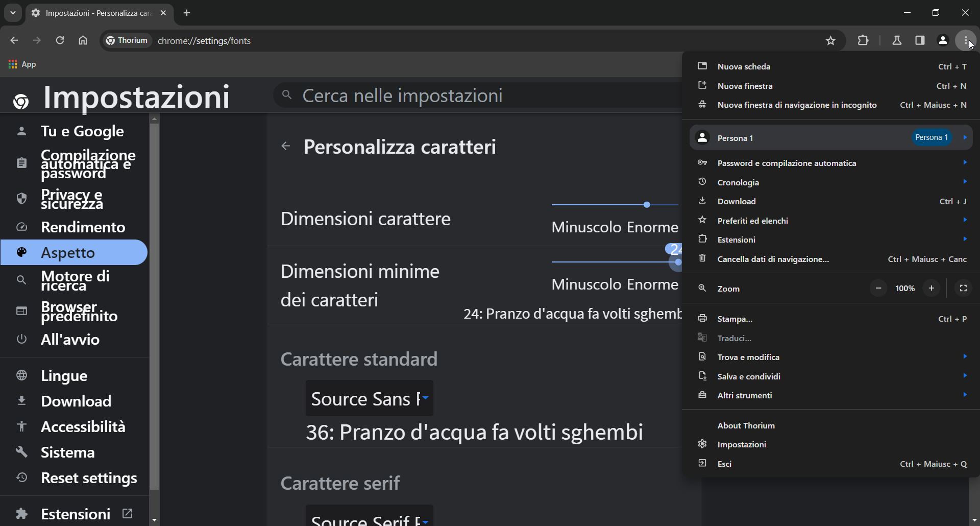Reload the current page
The image size is (980, 526).
click(60, 40)
